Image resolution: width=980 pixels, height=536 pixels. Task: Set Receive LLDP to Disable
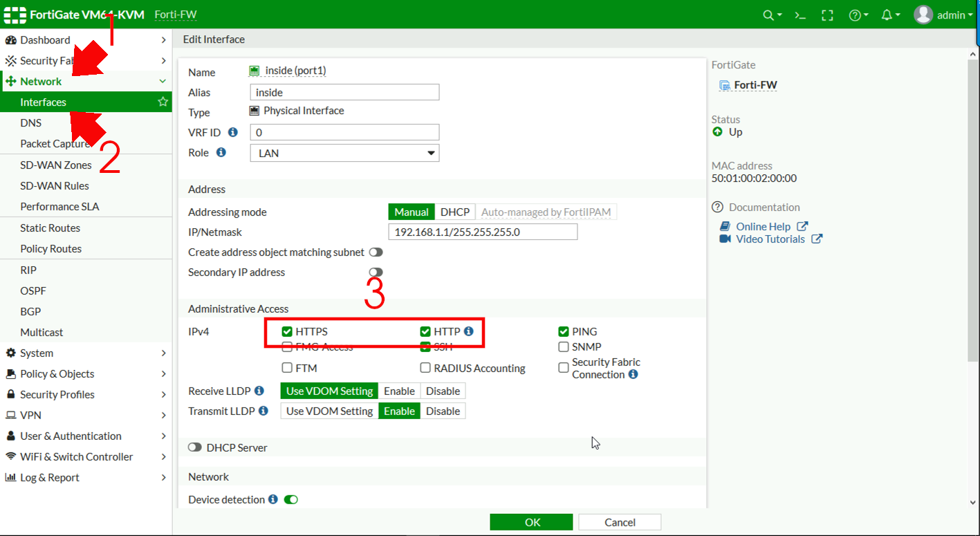click(x=443, y=391)
